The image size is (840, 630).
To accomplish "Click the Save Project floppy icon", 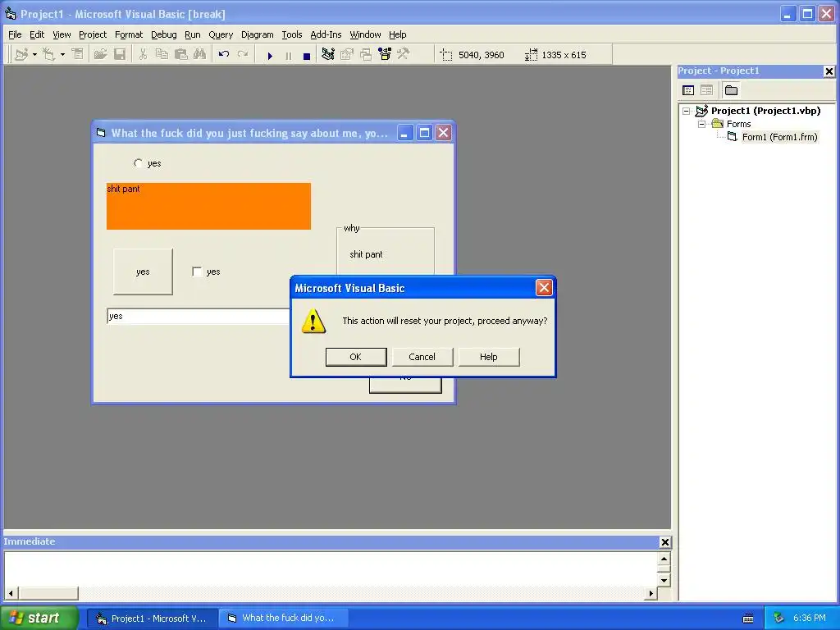I will 120,55.
